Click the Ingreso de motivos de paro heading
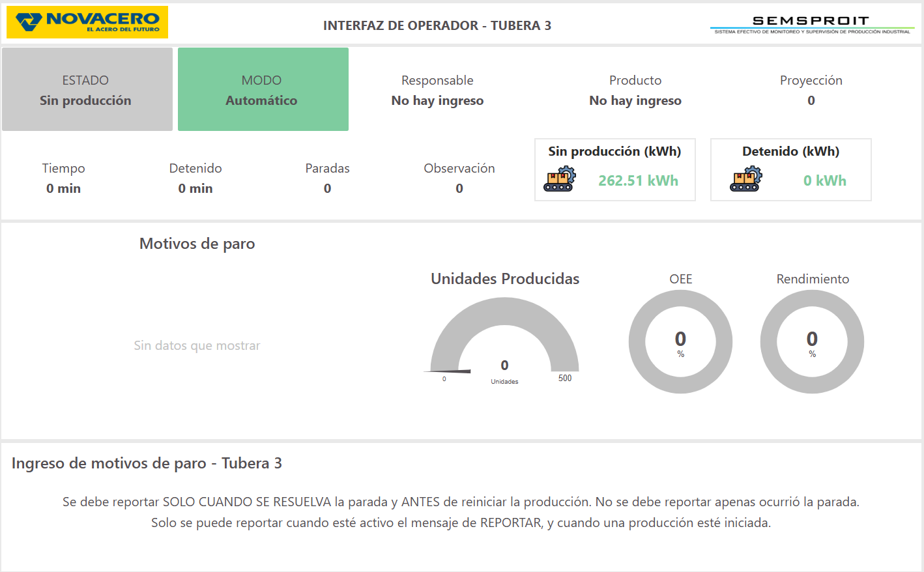The image size is (924, 572). point(147,463)
